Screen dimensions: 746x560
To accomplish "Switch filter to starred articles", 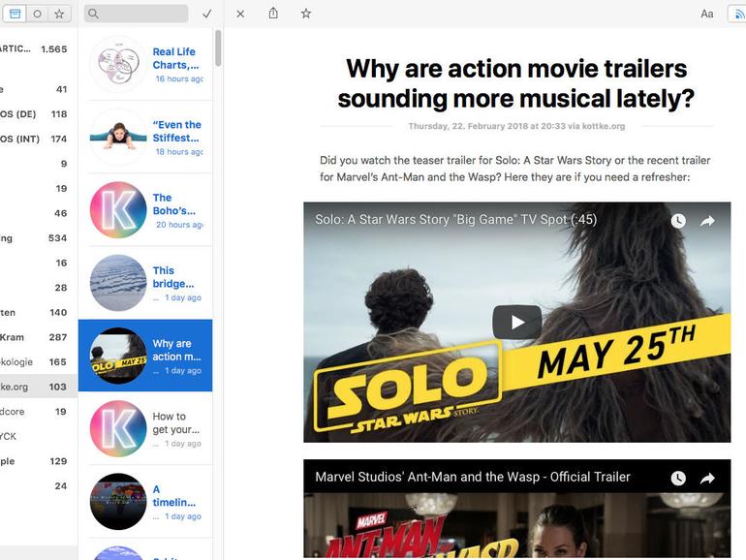I will 59,14.
